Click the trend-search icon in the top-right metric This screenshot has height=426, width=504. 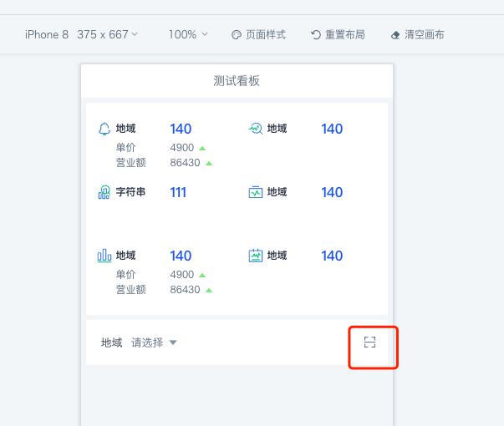coord(256,129)
